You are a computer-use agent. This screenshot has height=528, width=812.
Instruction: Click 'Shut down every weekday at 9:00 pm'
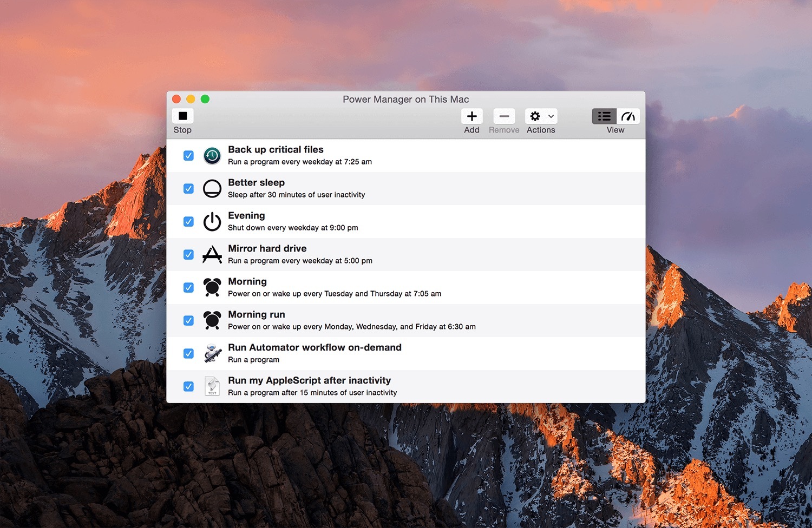tap(293, 228)
